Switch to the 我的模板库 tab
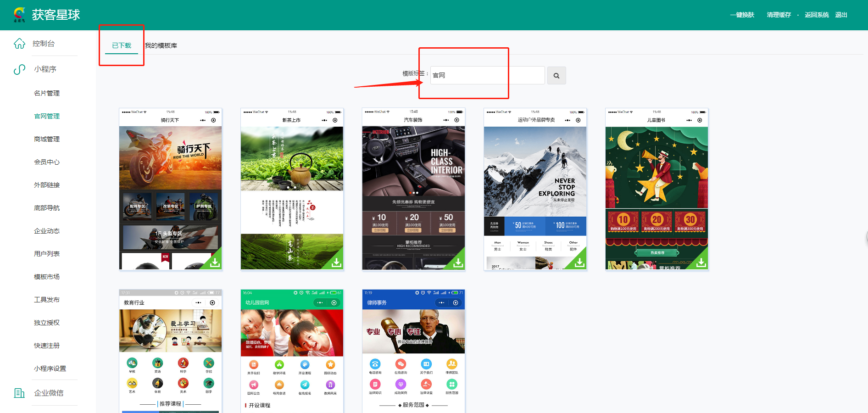The width and height of the screenshot is (868, 413). tap(161, 45)
